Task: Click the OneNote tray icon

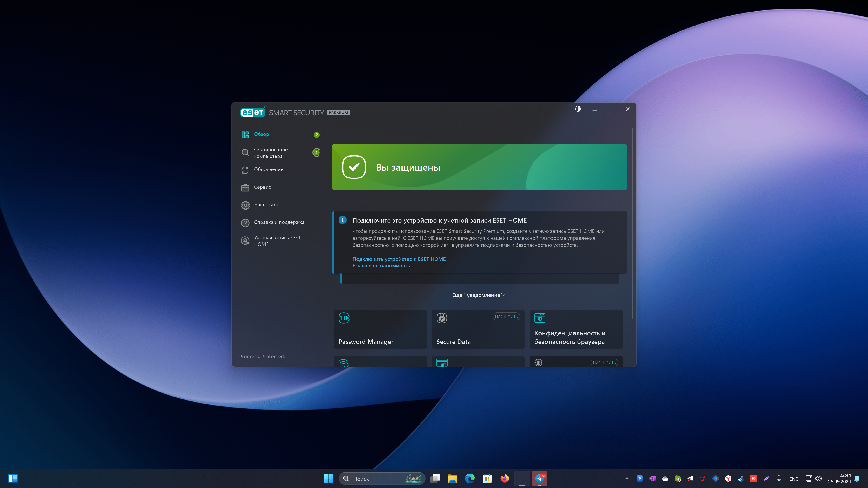Action: 652,479
